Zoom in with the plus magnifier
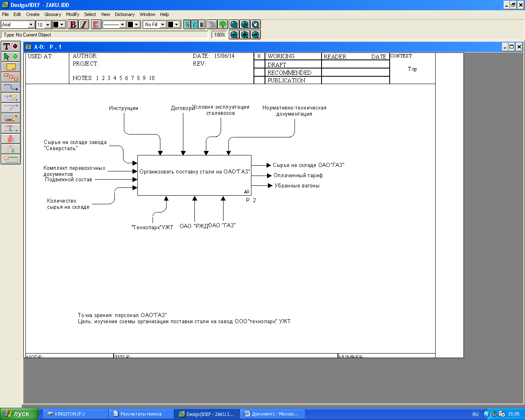Screen dimensions: 525x420 click(245, 35)
